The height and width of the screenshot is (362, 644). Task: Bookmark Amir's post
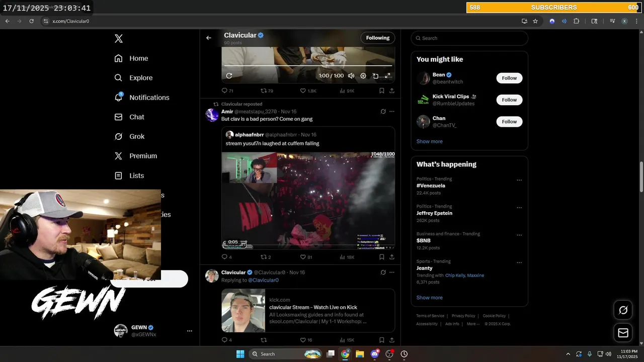click(381, 257)
